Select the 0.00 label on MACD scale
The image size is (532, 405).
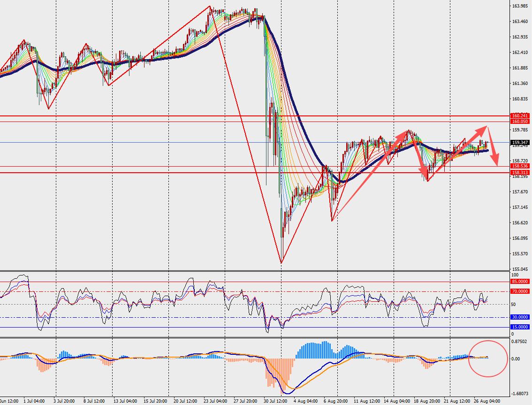[x=516, y=359]
